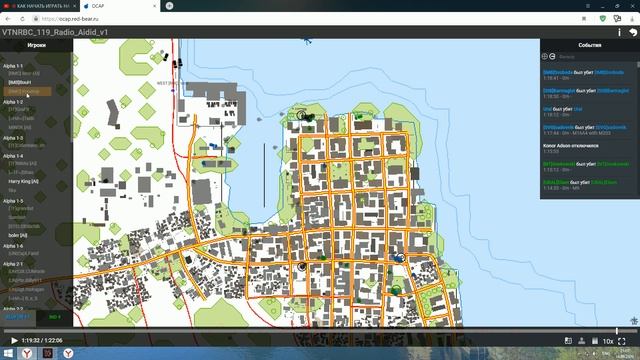Toggle hit events filter icon in events panel
This screenshot has width=640, height=360.
point(544,56)
